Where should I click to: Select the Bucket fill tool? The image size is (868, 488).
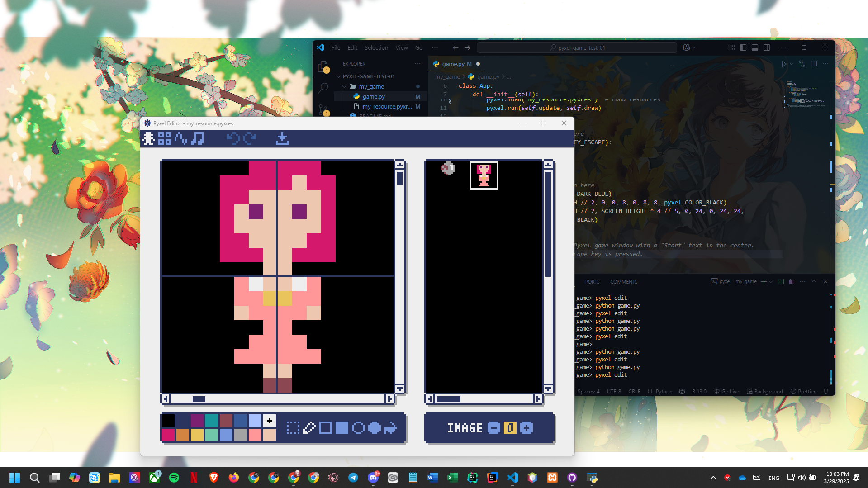click(x=391, y=428)
